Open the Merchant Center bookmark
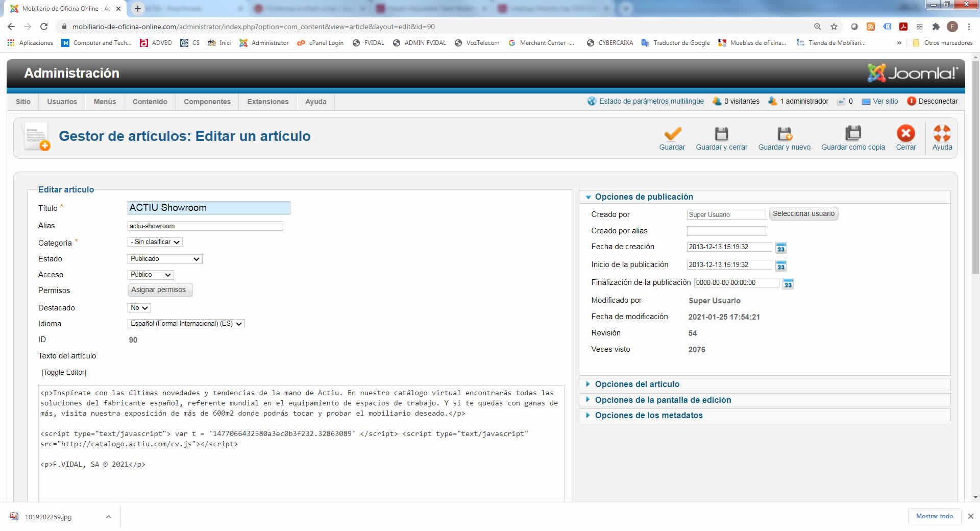Screen dimensions: 980x531 pos(542,43)
